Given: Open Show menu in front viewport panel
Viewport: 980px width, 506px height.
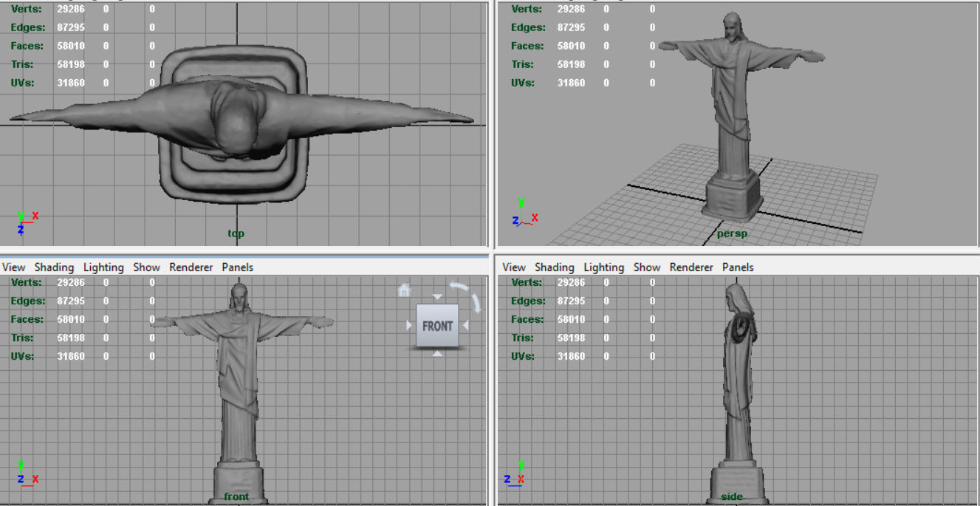Looking at the screenshot, I should pos(146,267).
